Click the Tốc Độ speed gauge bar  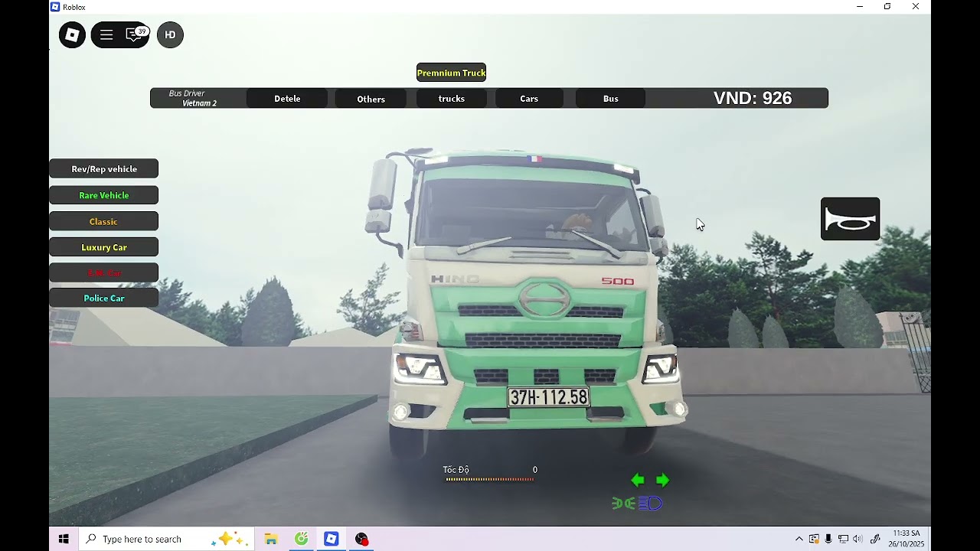(489, 479)
